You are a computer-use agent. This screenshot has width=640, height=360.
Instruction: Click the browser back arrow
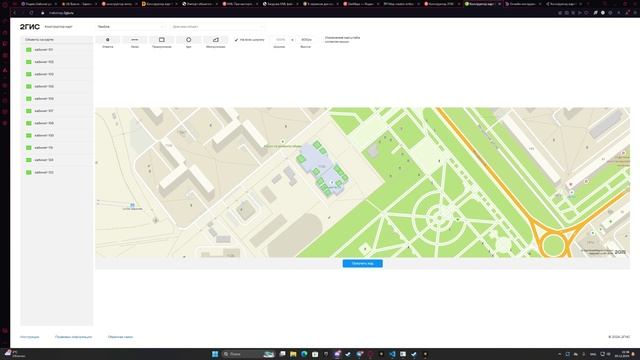[15, 13]
